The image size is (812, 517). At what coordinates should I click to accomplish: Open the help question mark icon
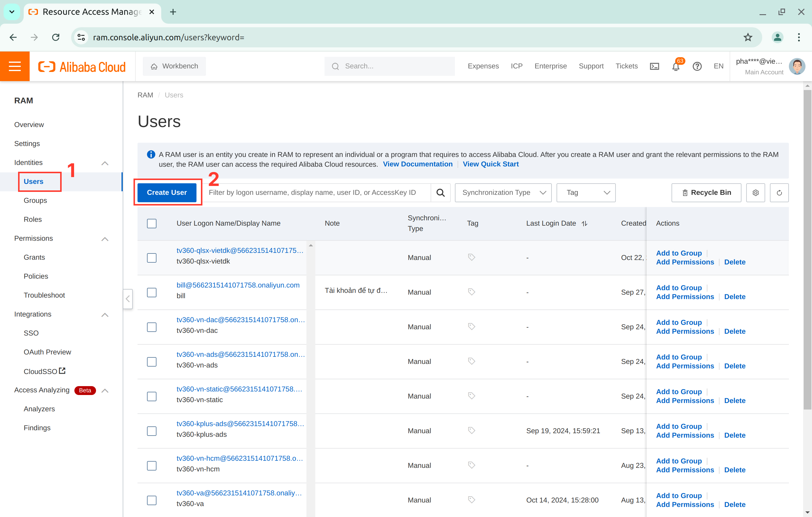(x=697, y=66)
